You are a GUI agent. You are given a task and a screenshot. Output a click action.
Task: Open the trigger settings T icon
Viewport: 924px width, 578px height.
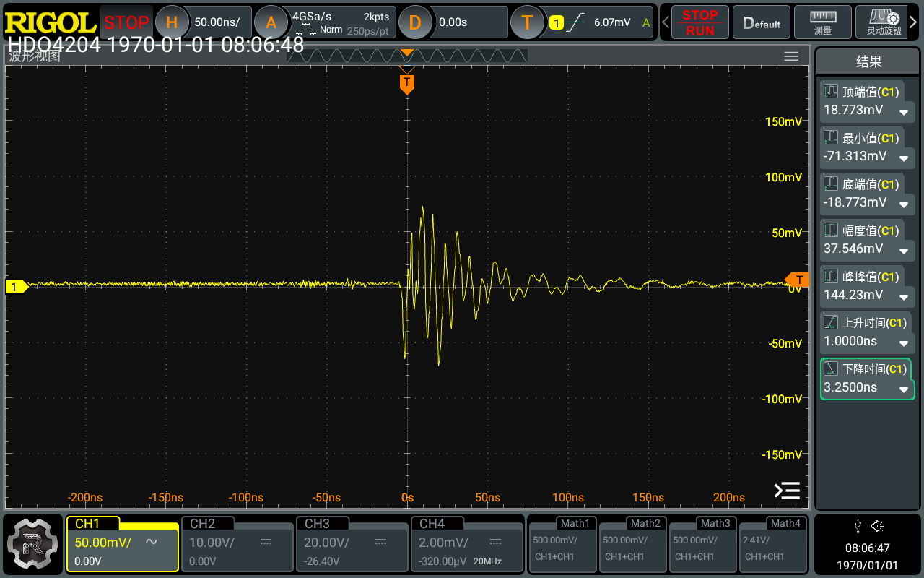pyautogui.click(x=527, y=22)
